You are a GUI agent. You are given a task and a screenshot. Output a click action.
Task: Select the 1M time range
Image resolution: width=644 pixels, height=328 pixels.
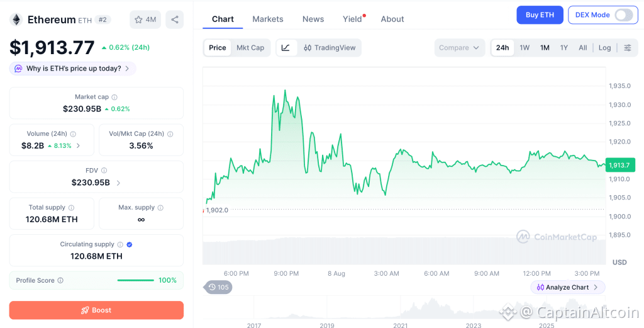(x=545, y=48)
